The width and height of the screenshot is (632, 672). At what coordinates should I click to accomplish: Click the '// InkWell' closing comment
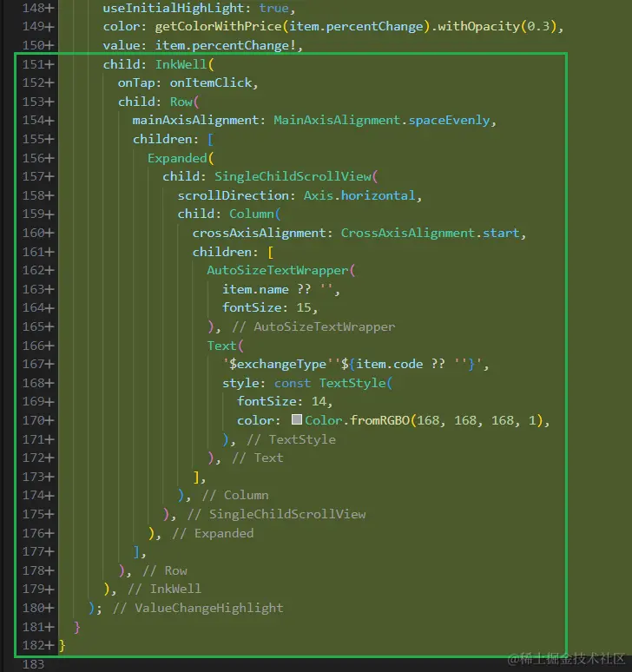coord(165,589)
